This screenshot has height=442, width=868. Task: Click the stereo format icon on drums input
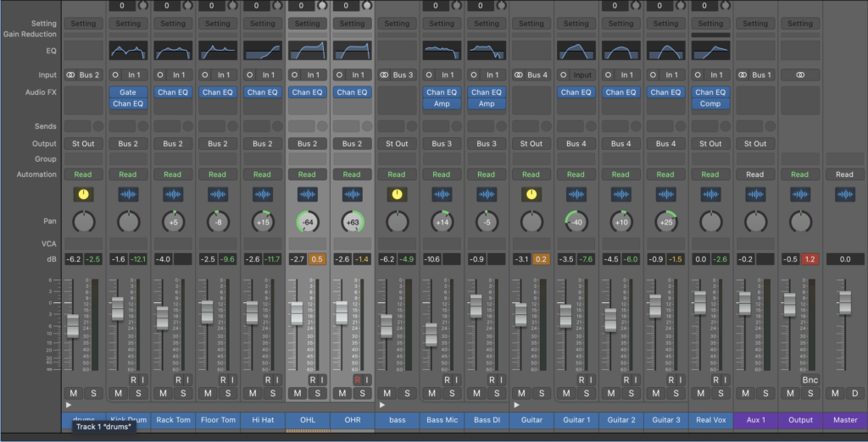(x=70, y=75)
